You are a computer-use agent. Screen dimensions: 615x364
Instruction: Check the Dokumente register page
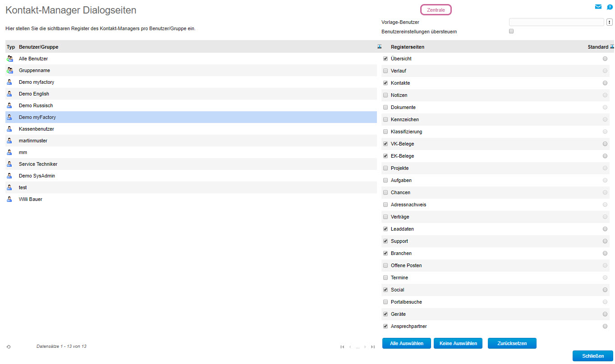(x=386, y=107)
